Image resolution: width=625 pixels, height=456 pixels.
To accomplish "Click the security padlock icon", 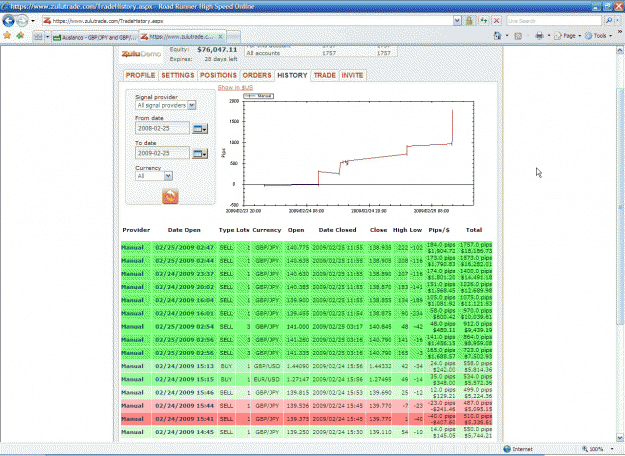I will [469, 21].
